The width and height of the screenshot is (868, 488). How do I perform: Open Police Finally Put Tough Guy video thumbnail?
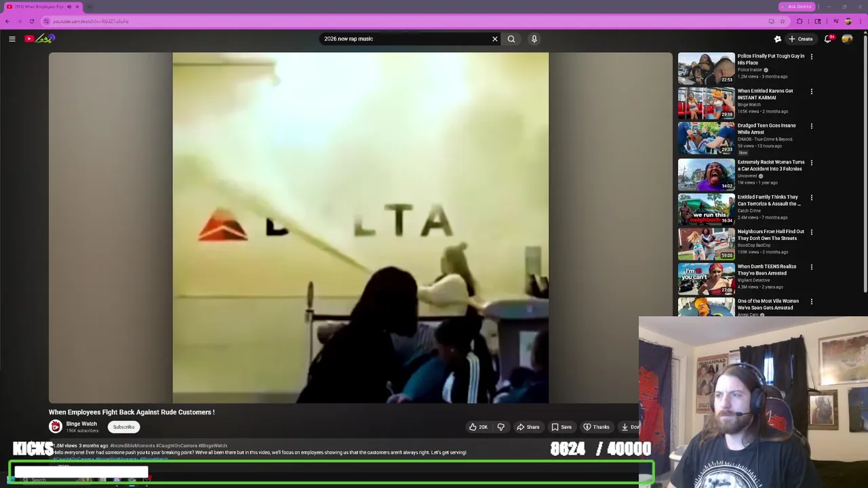pyautogui.click(x=706, y=68)
